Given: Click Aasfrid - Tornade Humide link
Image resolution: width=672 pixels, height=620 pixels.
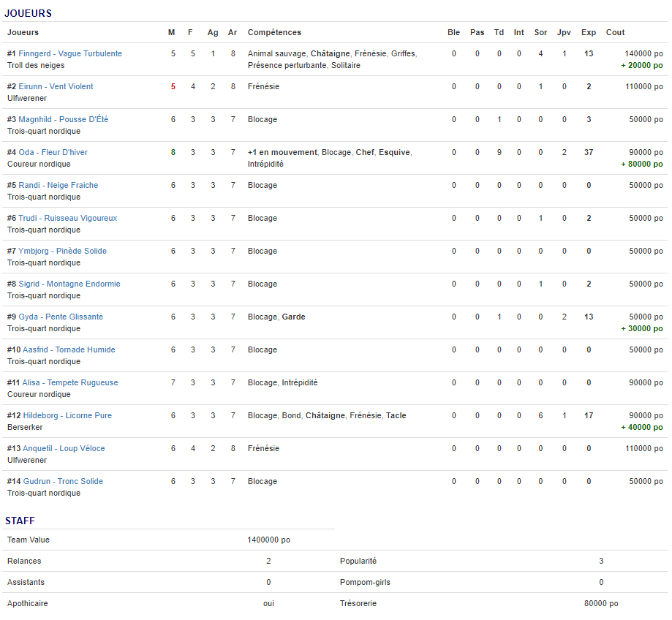Looking at the screenshot, I should (69, 349).
